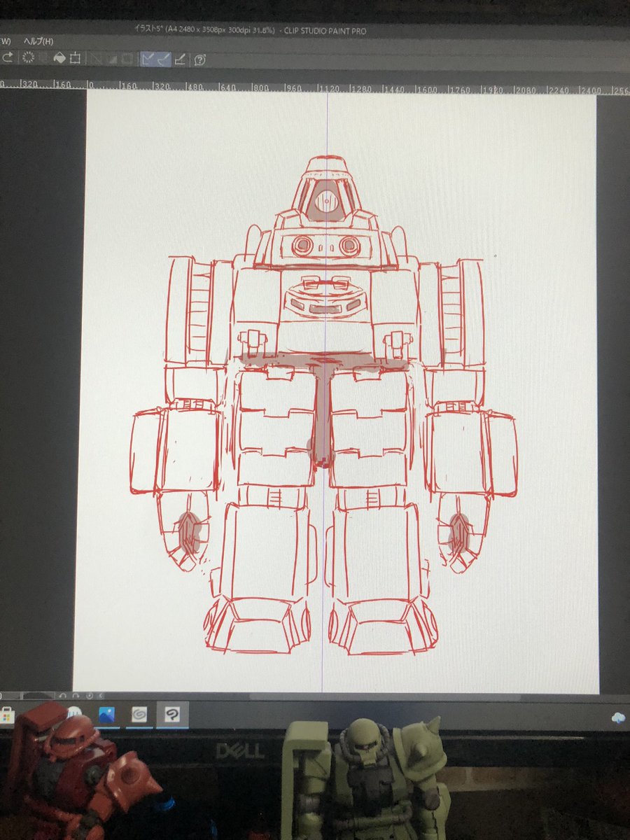This screenshot has height=840, width=630.
Task: Click the Redo arrow icon
Action: [8, 59]
